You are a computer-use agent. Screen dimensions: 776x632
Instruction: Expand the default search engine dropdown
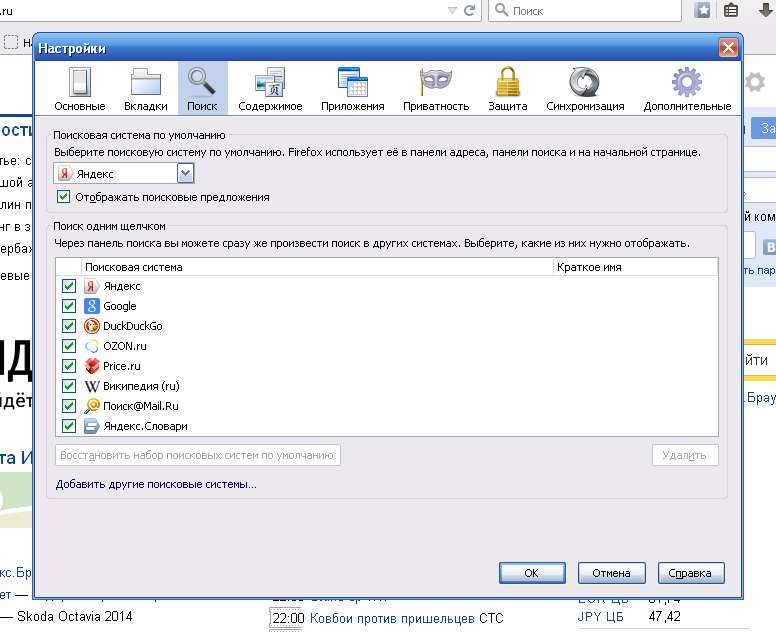(x=185, y=174)
